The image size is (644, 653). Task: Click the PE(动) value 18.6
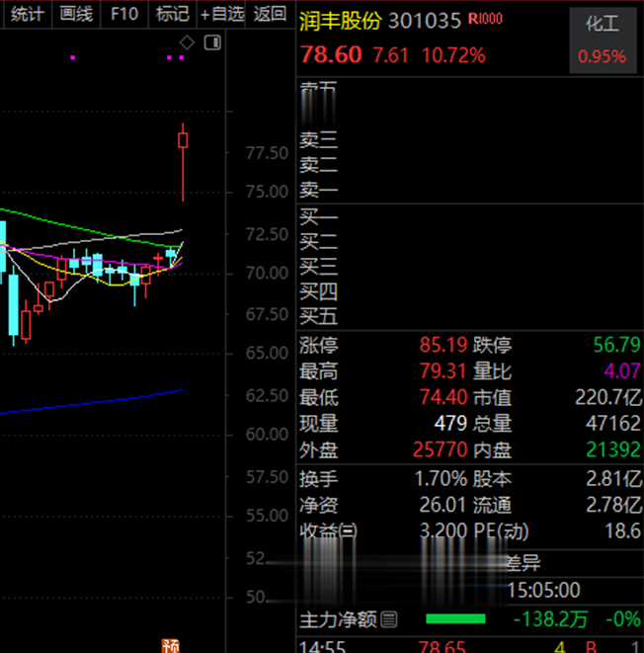point(622,531)
